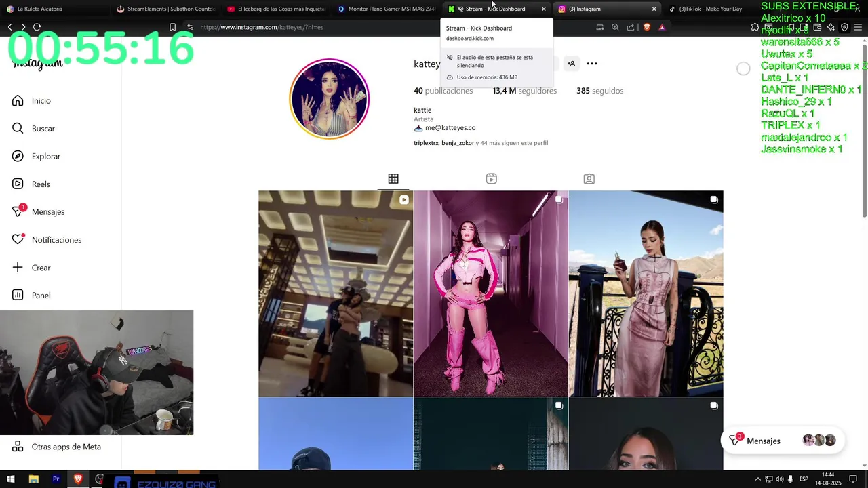
Task: Close the Instagram browser tab
Action: pyautogui.click(x=654, y=9)
